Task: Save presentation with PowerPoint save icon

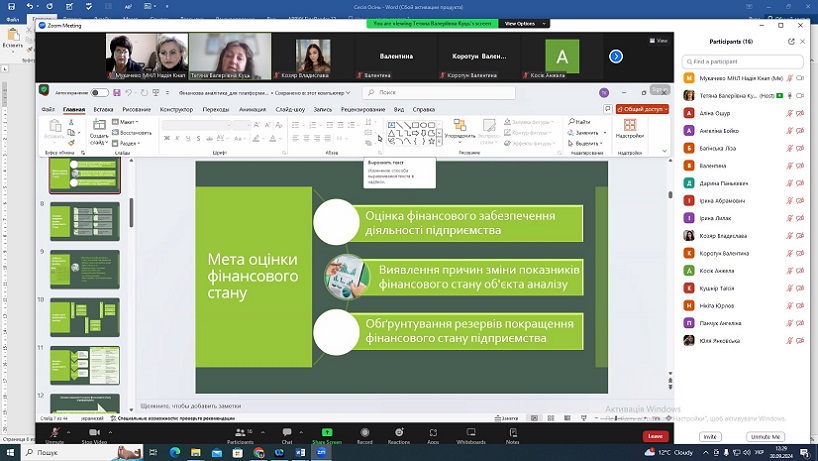Action: (117, 93)
